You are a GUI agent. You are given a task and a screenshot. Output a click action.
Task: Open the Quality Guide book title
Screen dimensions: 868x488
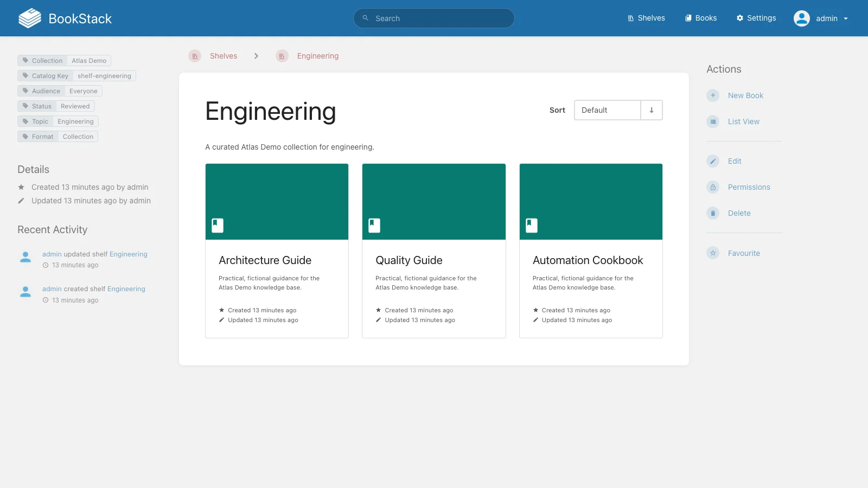[x=409, y=260]
